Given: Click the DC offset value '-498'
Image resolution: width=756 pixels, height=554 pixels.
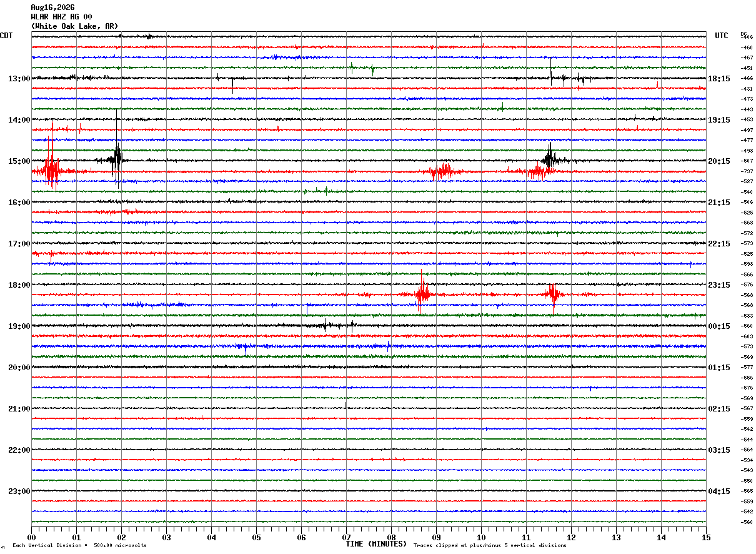Looking at the screenshot, I should point(747,151).
